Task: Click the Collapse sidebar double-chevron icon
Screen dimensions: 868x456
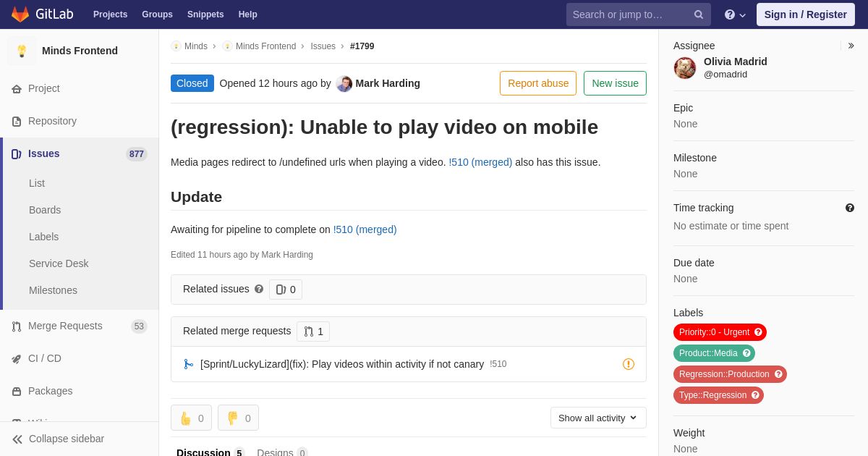Action: pyautogui.click(x=17, y=439)
